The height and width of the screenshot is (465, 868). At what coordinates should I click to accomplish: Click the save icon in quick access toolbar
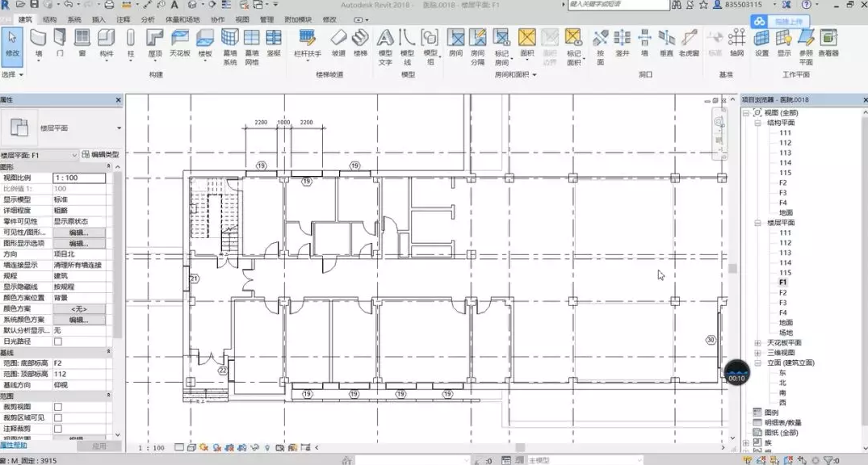35,4
